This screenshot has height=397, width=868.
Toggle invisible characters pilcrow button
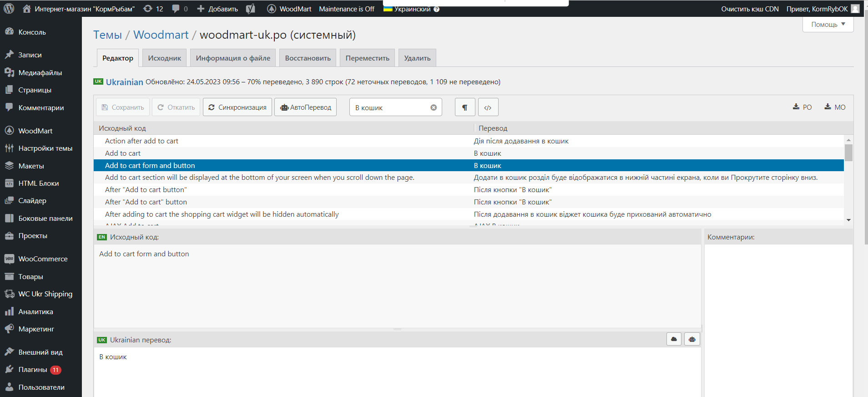[x=465, y=107]
